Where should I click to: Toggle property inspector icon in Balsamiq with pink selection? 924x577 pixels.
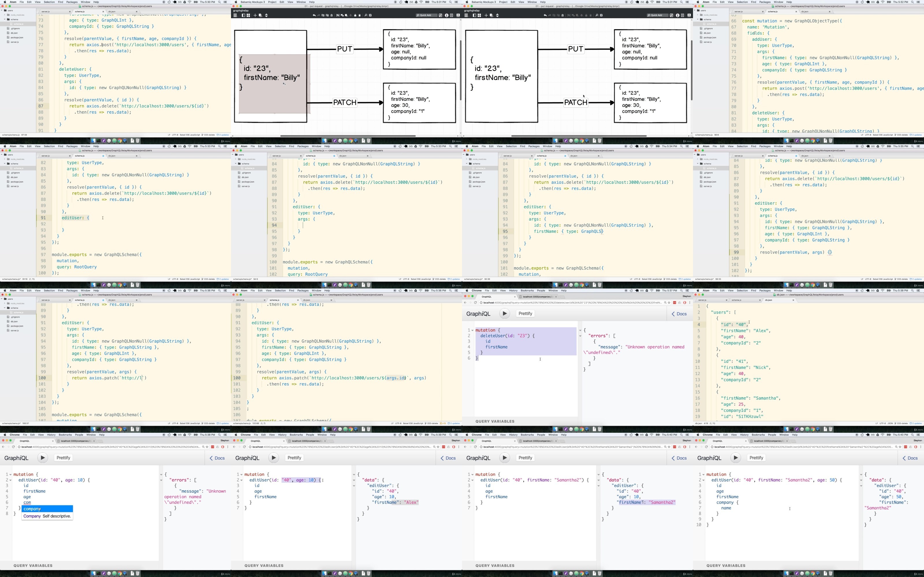point(452,15)
